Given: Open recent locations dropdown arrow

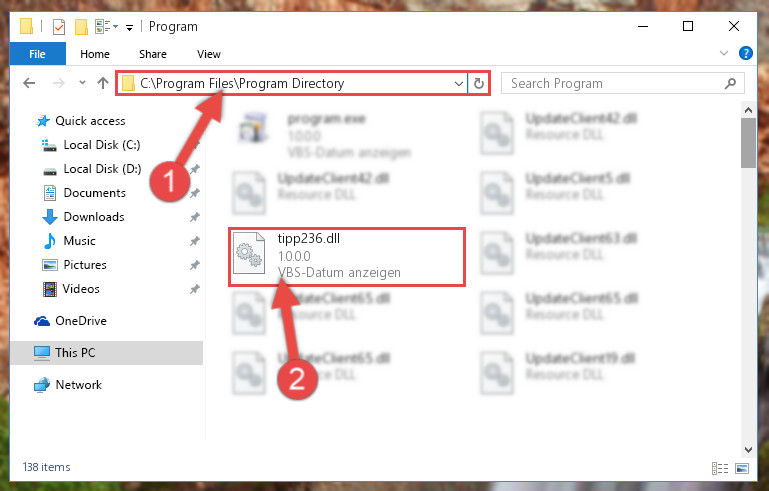Looking at the screenshot, I should (82, 82).
